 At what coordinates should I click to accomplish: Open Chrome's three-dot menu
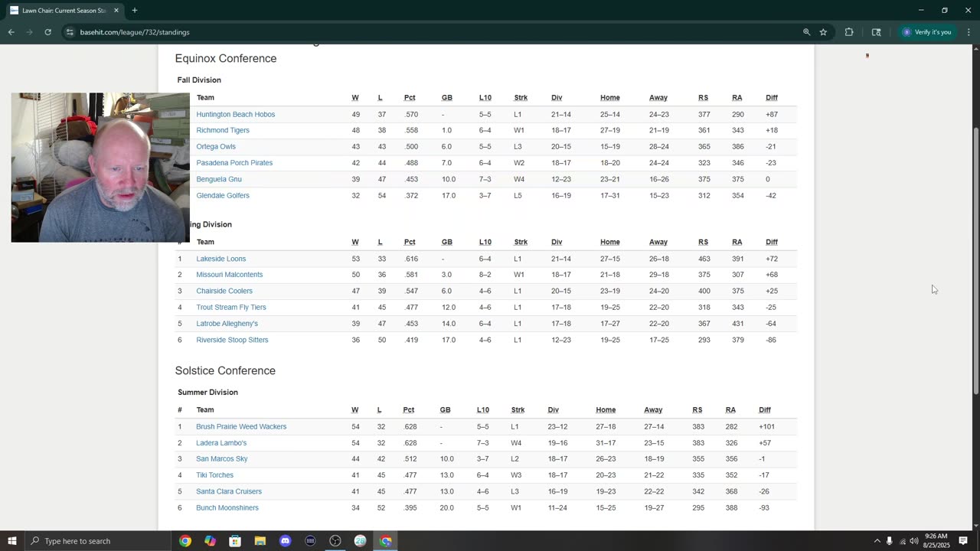pyautogui.click(x=969, y=32)
